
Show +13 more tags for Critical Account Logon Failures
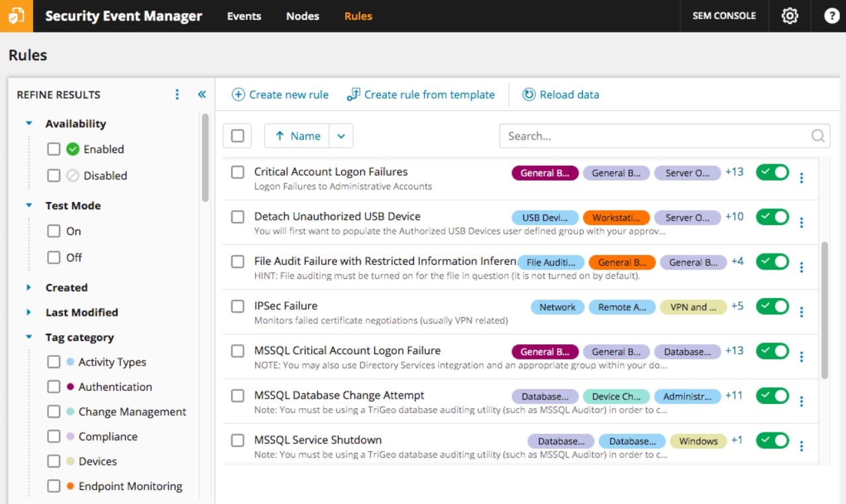pyautogui.click(x=734, y=172)
